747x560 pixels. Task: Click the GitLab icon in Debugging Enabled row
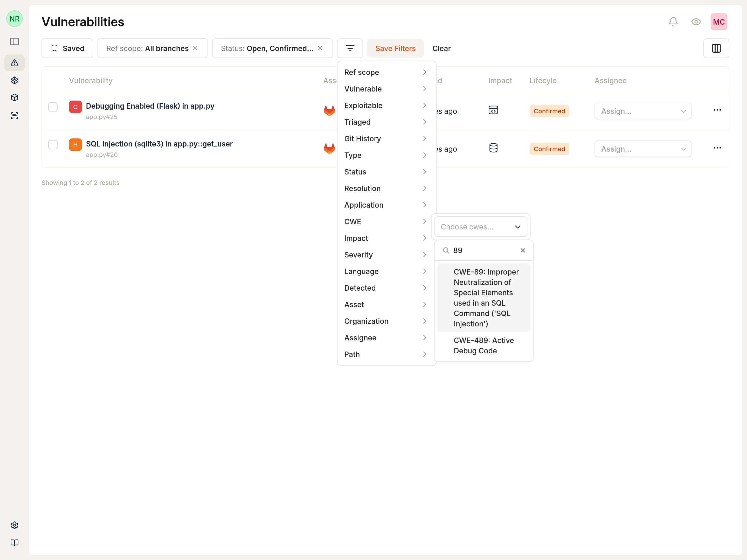[x=329, y=111]
